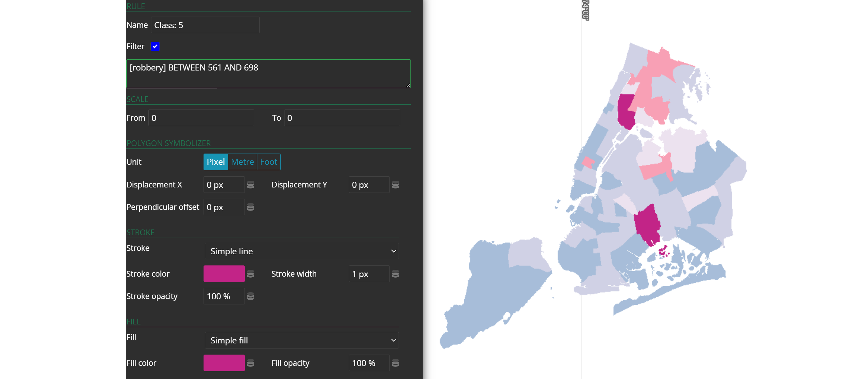The image size is (868, 379).
Task: Click database icon next to Stroke color
Action: 251,274
